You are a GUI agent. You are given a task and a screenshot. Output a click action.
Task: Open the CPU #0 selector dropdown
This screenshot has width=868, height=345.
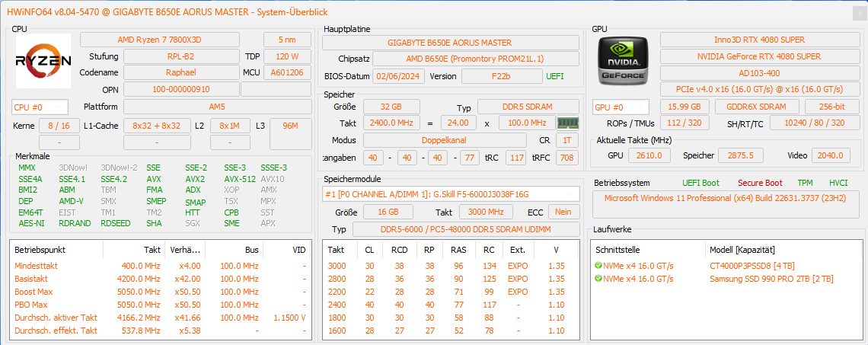[x=40, y=107]
